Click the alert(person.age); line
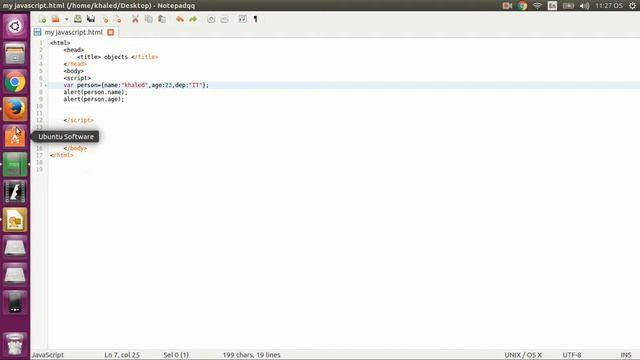The width and height of the screenshot is (640, 360). coord(94,99)
